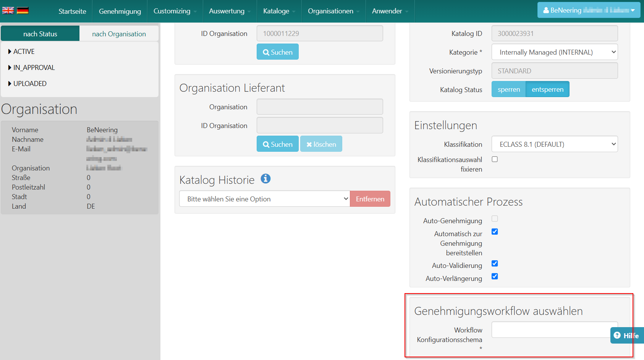Switch to nach Organisation tab
This screenshot has width=644, height=360.
119,34
